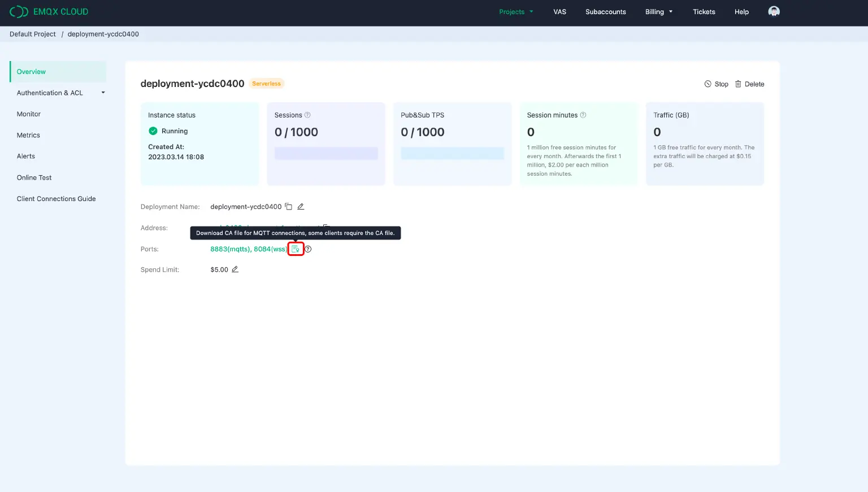Open the Ports help question mark icon

pyautogui.click(x=308, y=249)
